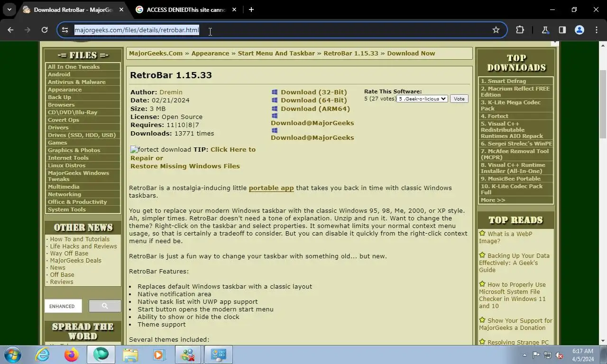607x364 pixels.
Task: Bookmark this page with the star icon
Action: pyautogui.click(x=496, y=30)
